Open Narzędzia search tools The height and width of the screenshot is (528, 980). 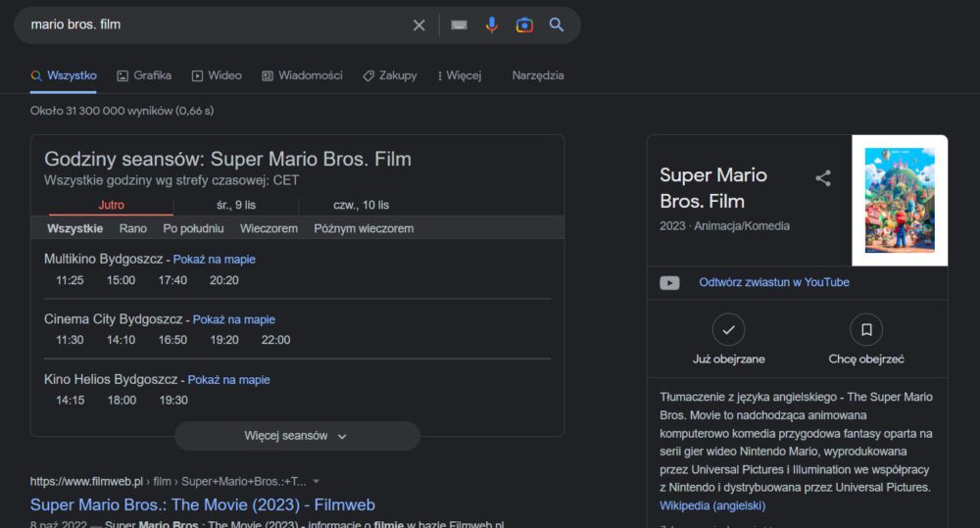point(537,75)
